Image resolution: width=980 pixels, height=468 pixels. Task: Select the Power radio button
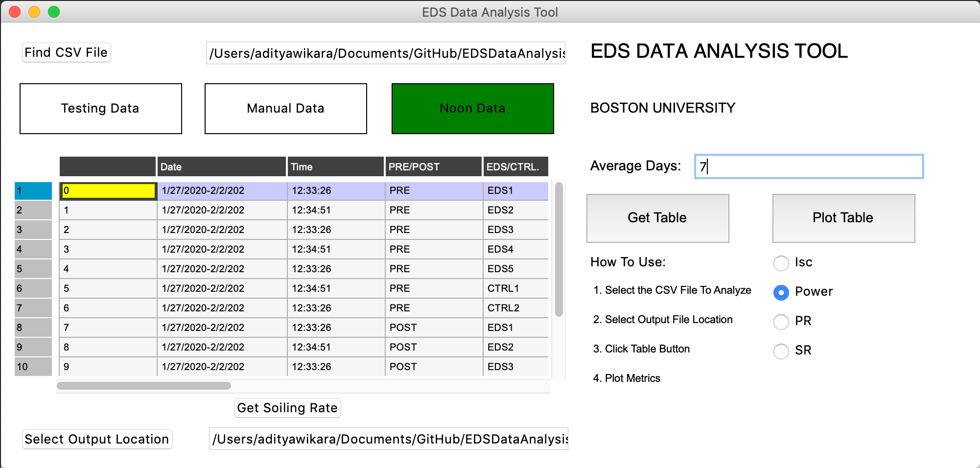[781, 292]
